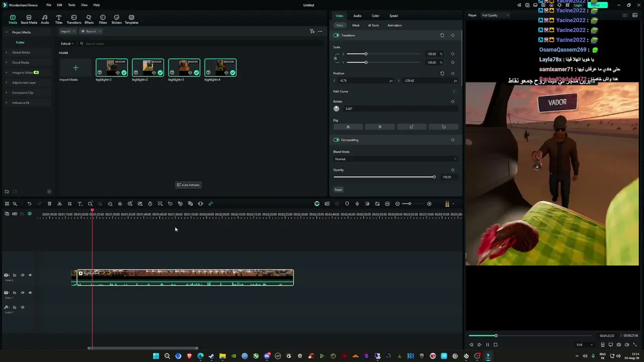Screen dimensions: 644x362
Task: Split clip with the scissors icon
Action: point(59,204)
